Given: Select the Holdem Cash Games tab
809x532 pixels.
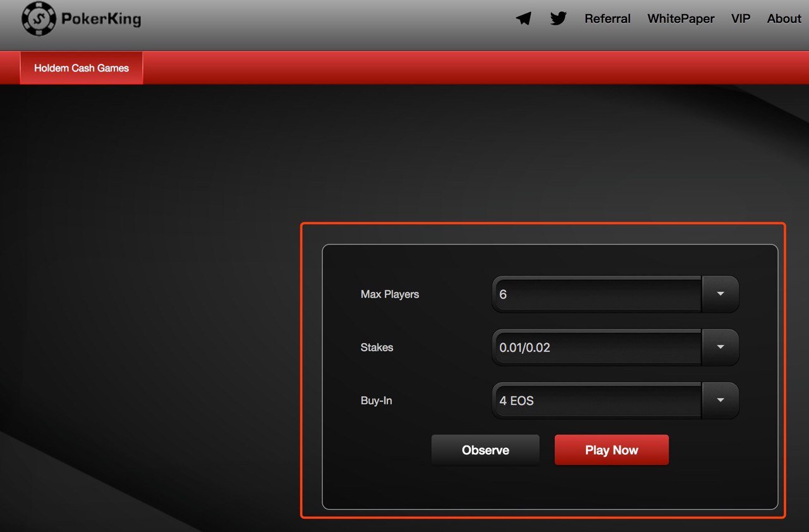Looking at the screenshot, I should pos(82,68).
